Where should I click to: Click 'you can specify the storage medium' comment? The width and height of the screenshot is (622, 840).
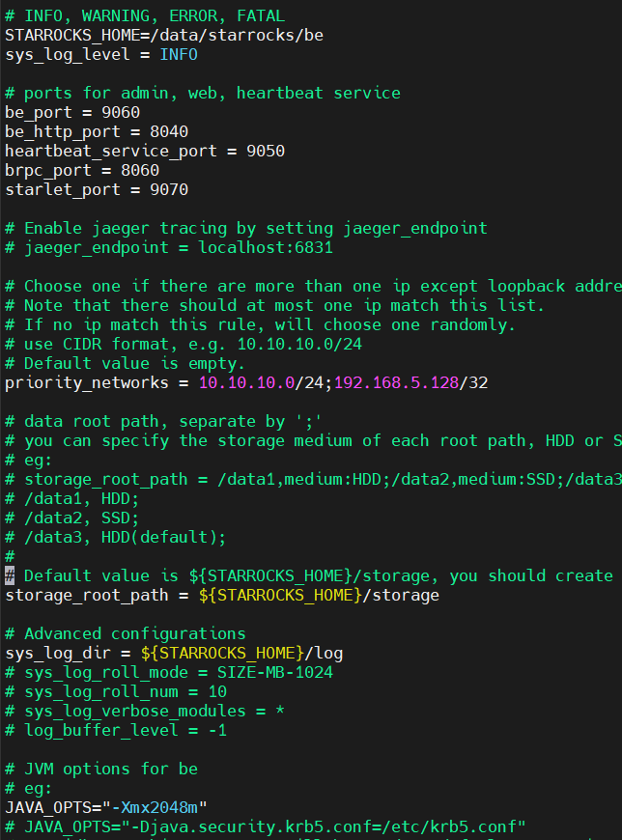pos(313,440)
